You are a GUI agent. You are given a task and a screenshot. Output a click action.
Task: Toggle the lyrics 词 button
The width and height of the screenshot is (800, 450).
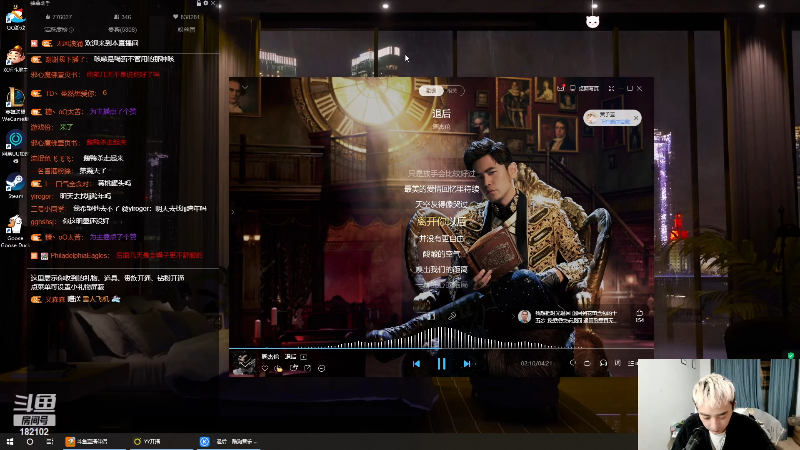coord(617,363)
